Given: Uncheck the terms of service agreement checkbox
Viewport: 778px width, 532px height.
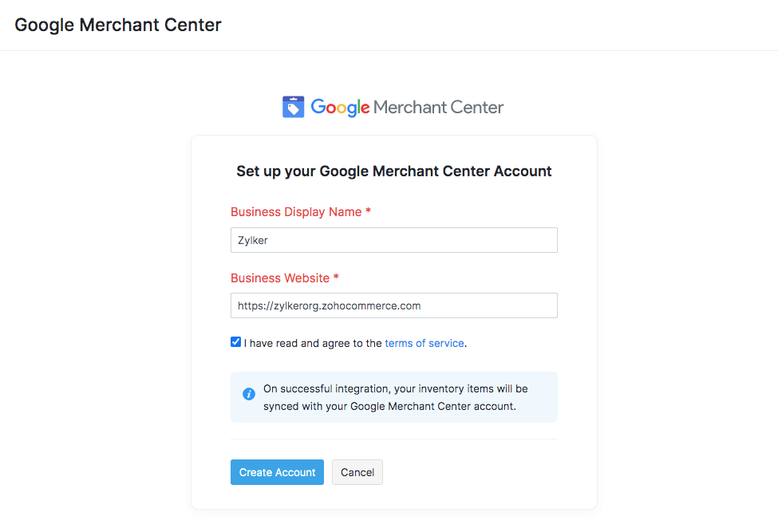Looking at the screenshot, I should point(235,341).
